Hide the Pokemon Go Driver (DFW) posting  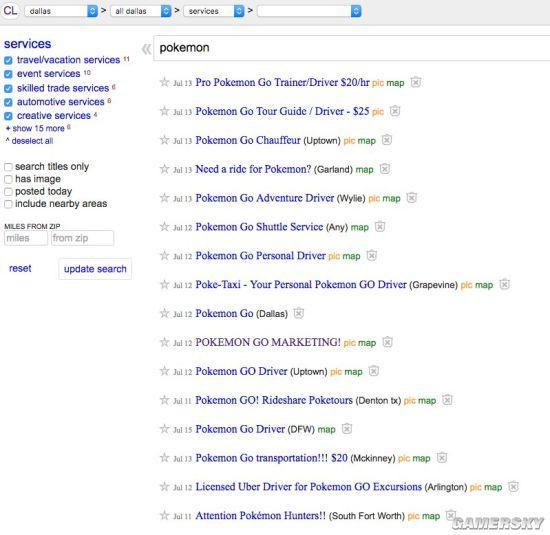[x=347, y=429]
